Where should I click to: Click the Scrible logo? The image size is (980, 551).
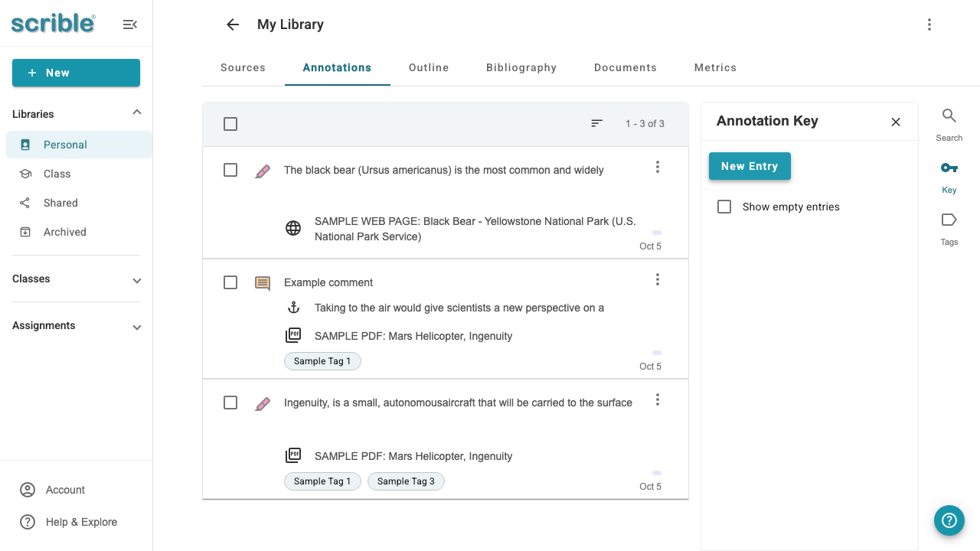54,23
